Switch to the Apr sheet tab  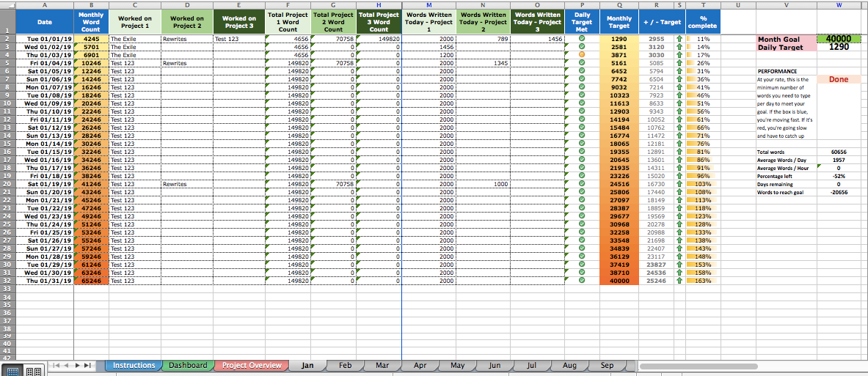pyautogui.click(x=420, y=366)
